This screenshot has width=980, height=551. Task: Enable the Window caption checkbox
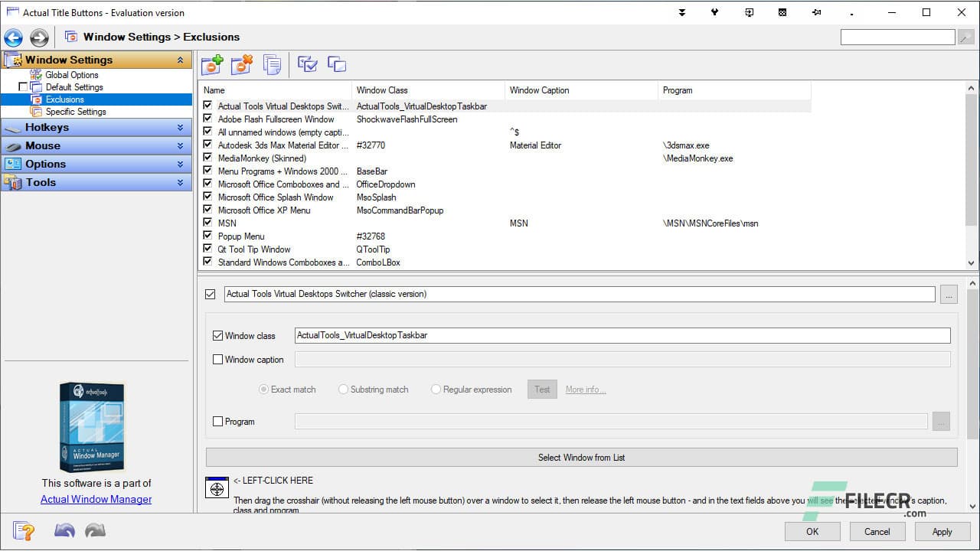point(218,360)
